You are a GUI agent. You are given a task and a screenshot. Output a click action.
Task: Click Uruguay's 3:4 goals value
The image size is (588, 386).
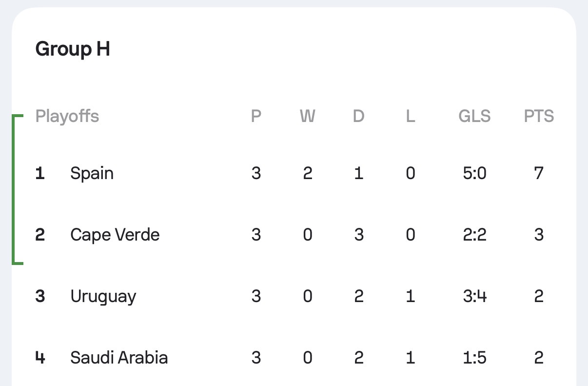[474, 296]
